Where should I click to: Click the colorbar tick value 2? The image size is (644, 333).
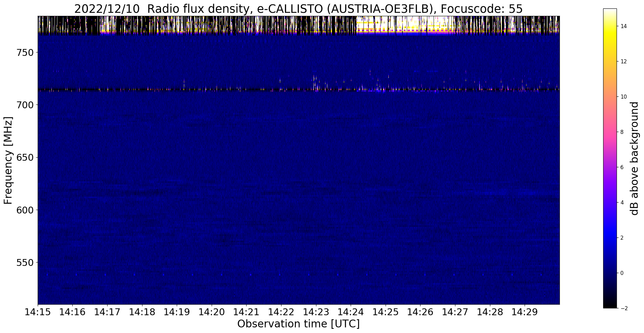622,238
